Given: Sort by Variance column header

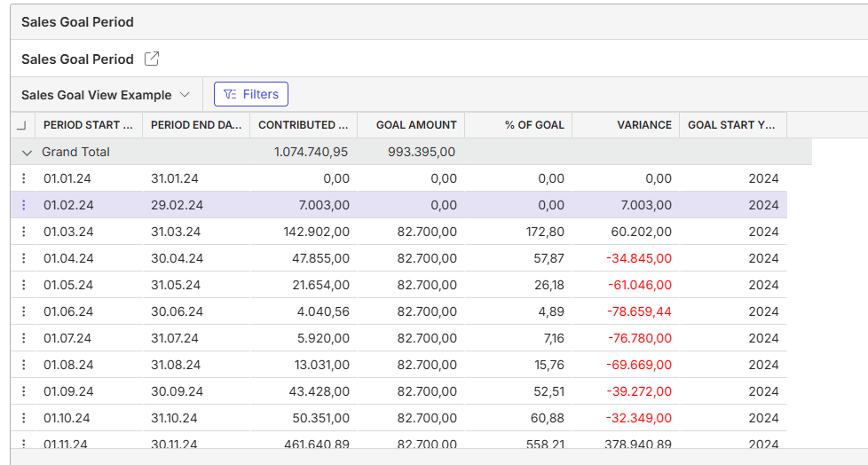Looking at the screenshot, I should pos(626,125).
